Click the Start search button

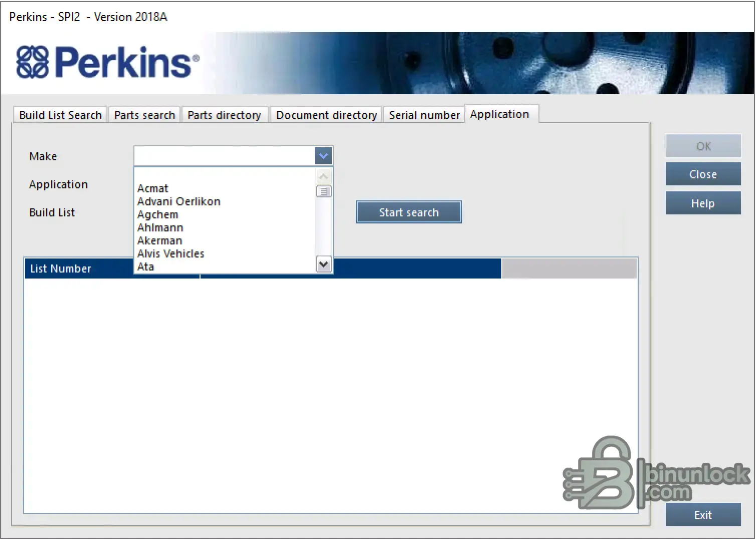click(x=409, y=212)
